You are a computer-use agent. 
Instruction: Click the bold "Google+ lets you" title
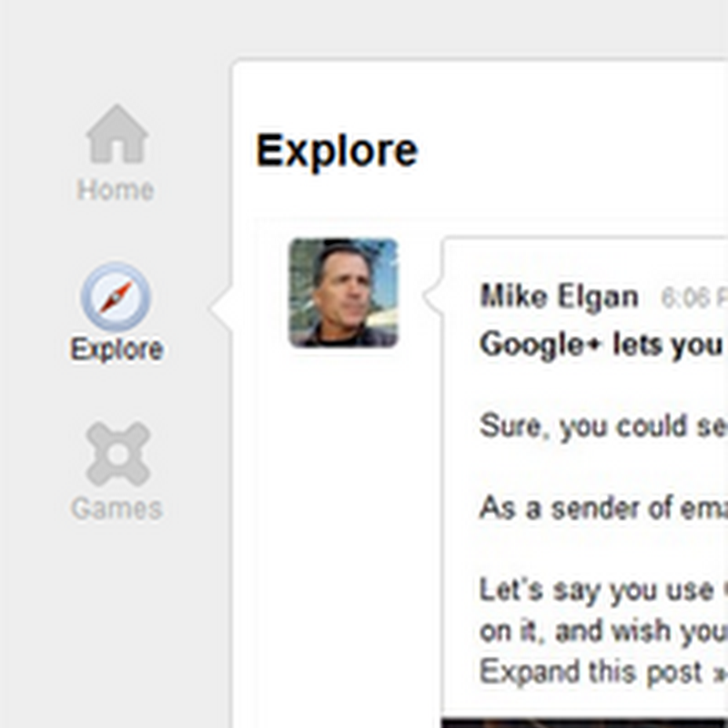[602, 345]
